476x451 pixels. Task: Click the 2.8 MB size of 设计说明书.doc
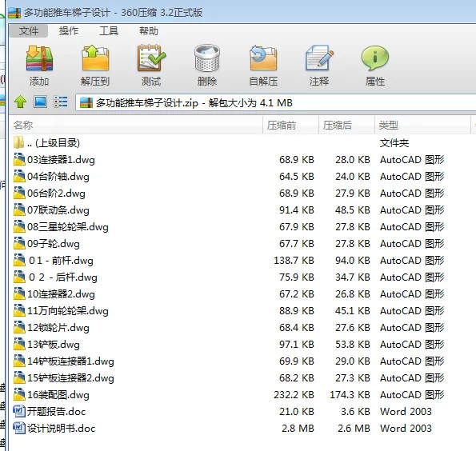pyautogui.click(x=298, y=429)
